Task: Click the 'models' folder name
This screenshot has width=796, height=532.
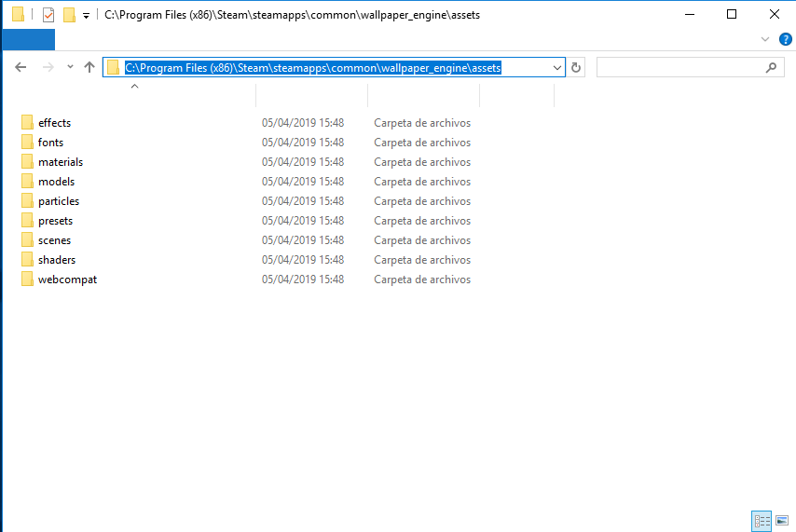Action: [x=56, y=182]
